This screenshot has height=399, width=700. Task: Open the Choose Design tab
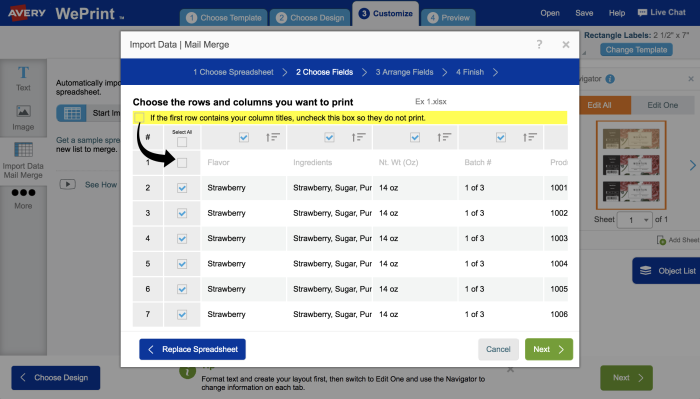click(x=310, y=18)
